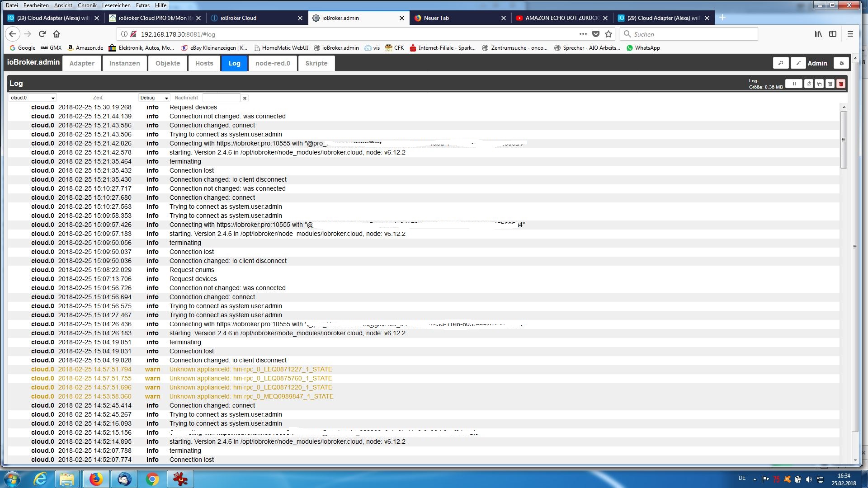Viewport: 868px width, 488px height.
Task: Close the Neuer Tab tab
Action: click(504, 18)
